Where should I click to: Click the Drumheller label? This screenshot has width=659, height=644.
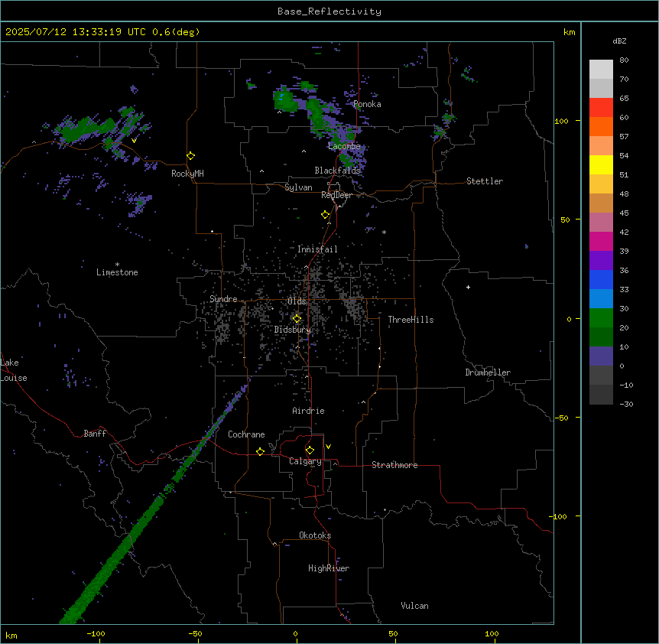[x=488, y=372]
